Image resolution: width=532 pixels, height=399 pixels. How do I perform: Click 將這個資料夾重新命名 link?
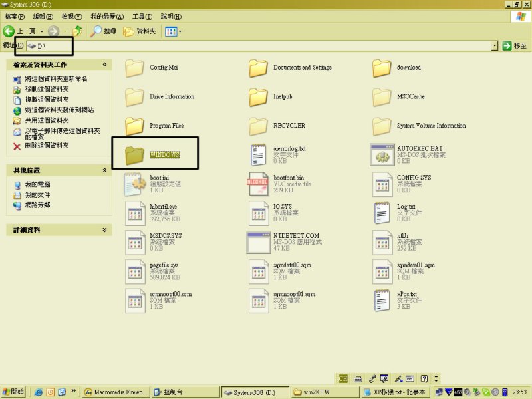tap(56, 78)
